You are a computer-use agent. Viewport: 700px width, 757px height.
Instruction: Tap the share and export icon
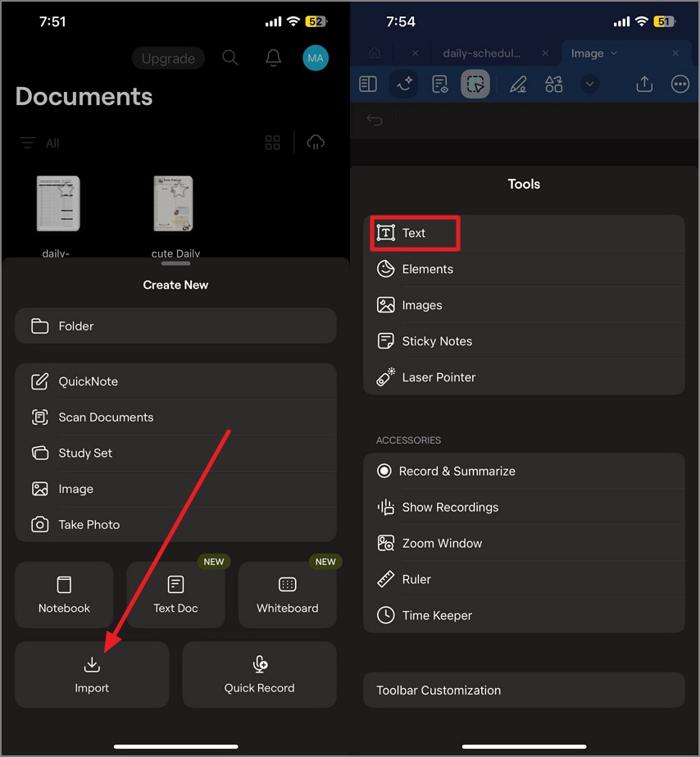(x=643, y=84)
